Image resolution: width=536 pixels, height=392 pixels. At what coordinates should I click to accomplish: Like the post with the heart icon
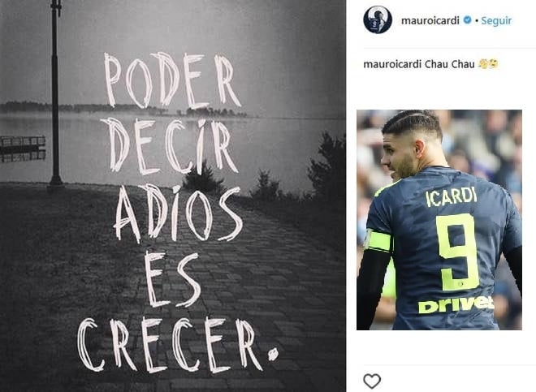[x=372, y=381]
